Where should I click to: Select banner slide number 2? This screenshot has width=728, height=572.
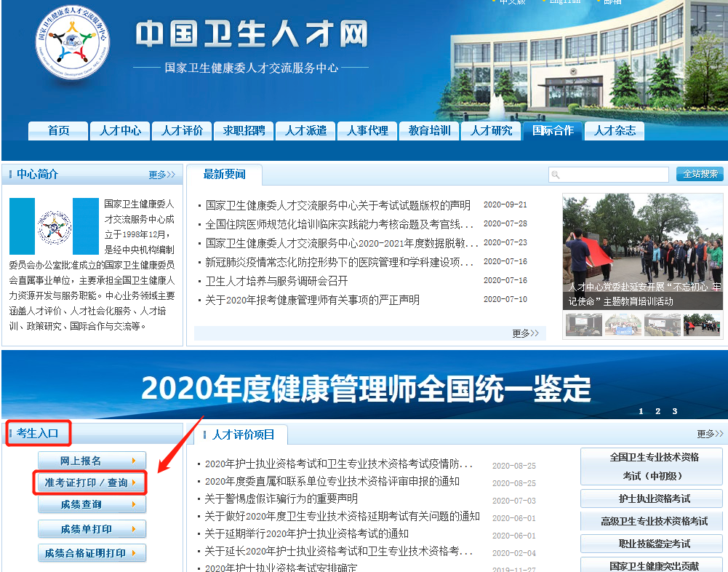pos(657,411)
